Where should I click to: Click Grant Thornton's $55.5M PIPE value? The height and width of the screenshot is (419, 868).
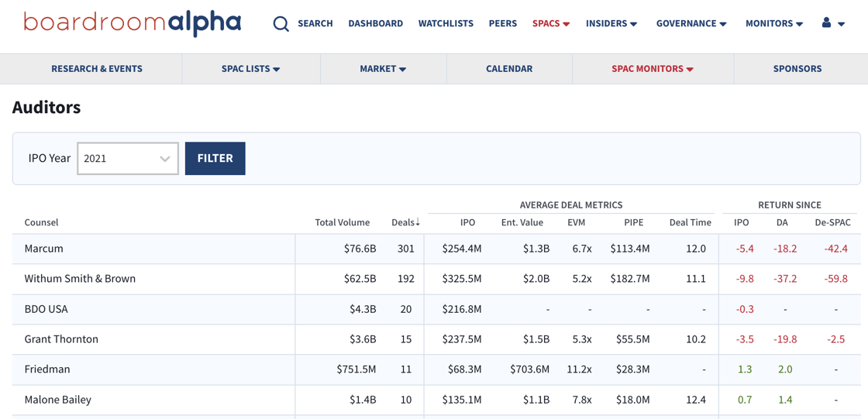(632, 339)
